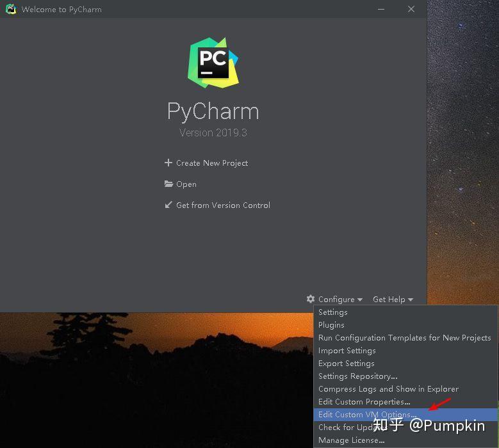Select Compress Logs and Show in Explorer
499x448 pixels.
coord(405,389)
